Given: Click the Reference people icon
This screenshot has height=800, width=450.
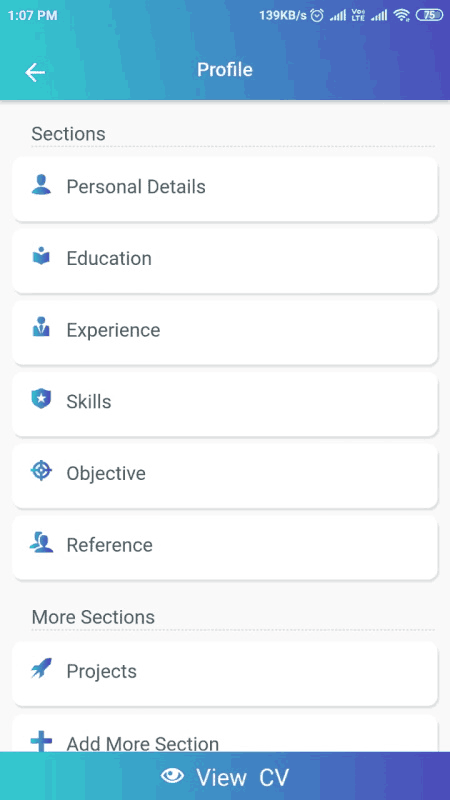Looking at the screenshot, I should click(x=41, y=542).
